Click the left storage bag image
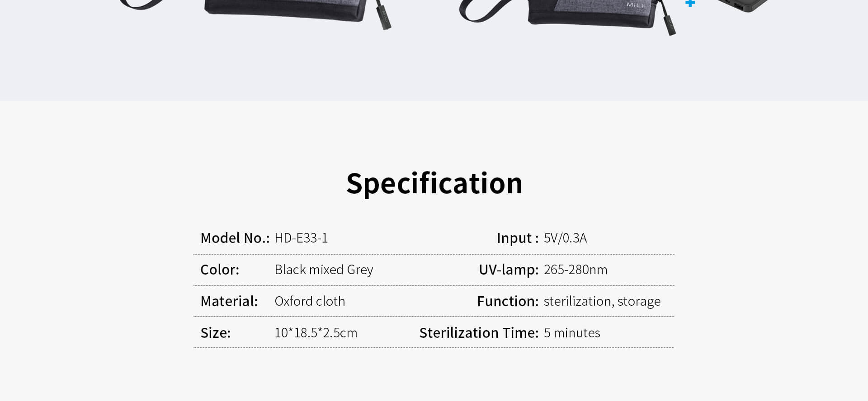This screenshot has width=868, height=401. click(x=258, y=14)
